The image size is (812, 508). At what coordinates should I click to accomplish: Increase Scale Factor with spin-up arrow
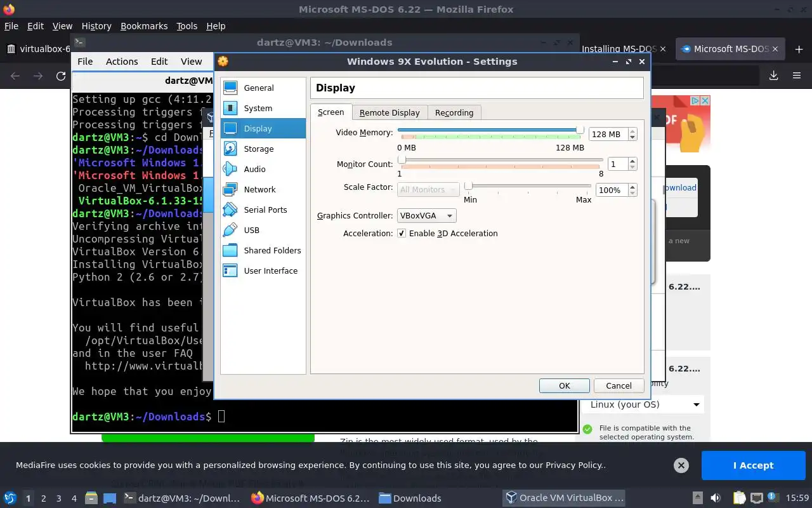pos(632,187)
